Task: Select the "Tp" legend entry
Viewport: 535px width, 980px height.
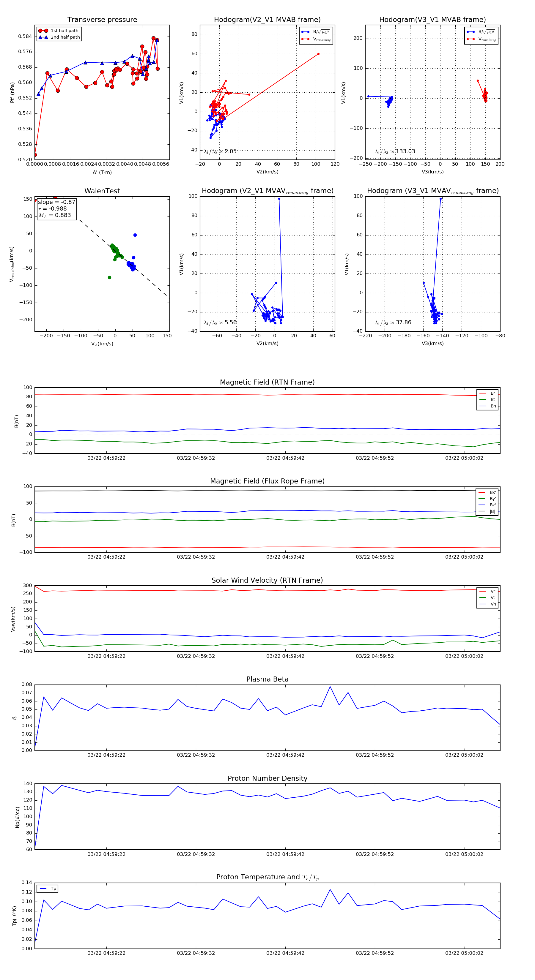Action: tap(48, 889)
